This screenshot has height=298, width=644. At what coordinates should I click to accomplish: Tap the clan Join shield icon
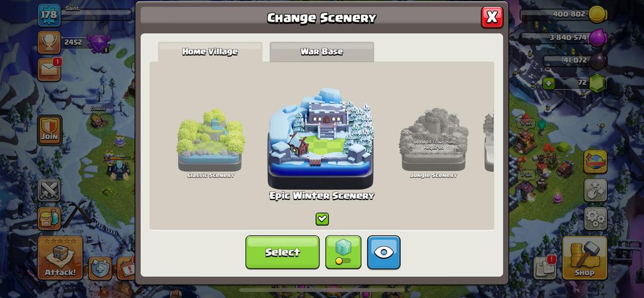click(49, 130)
